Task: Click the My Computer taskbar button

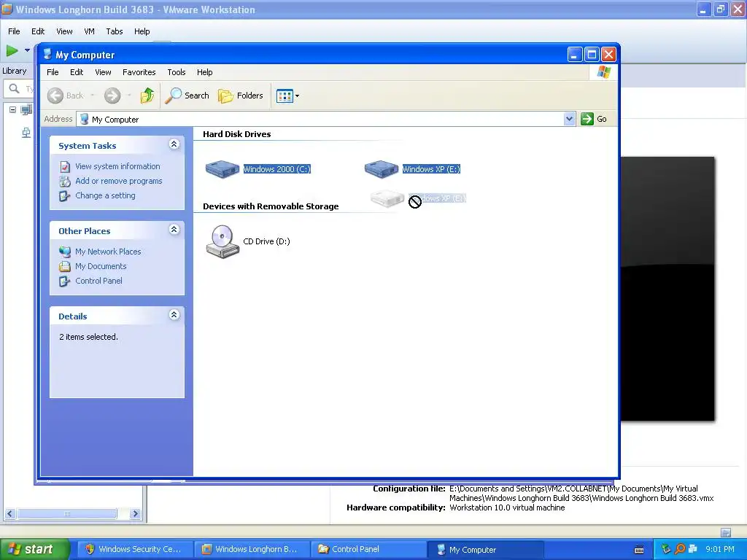Action: [x=485, y=549]
